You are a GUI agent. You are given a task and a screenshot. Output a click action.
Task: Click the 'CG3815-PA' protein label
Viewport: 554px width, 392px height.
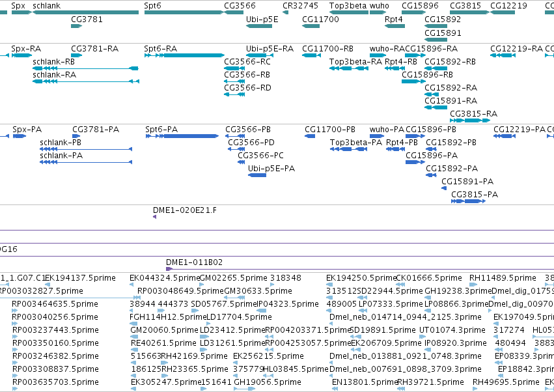pyautogui.click(x=475, y=195)
